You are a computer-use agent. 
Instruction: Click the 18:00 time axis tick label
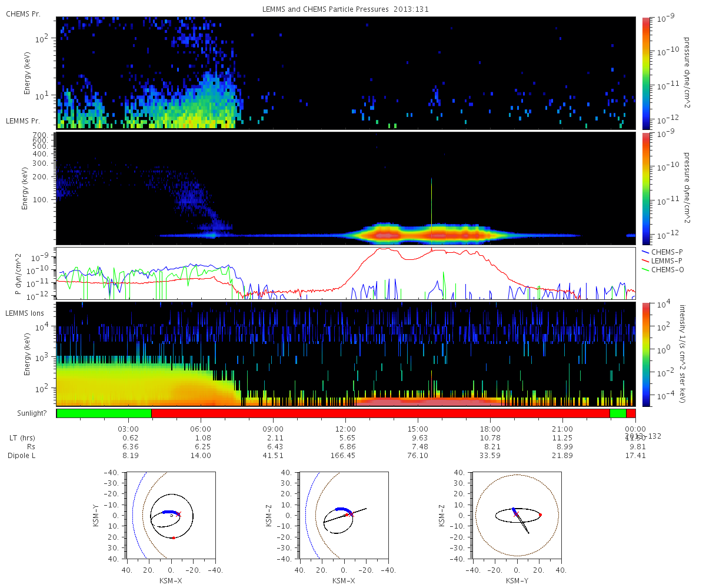click(x=490, y=429)
